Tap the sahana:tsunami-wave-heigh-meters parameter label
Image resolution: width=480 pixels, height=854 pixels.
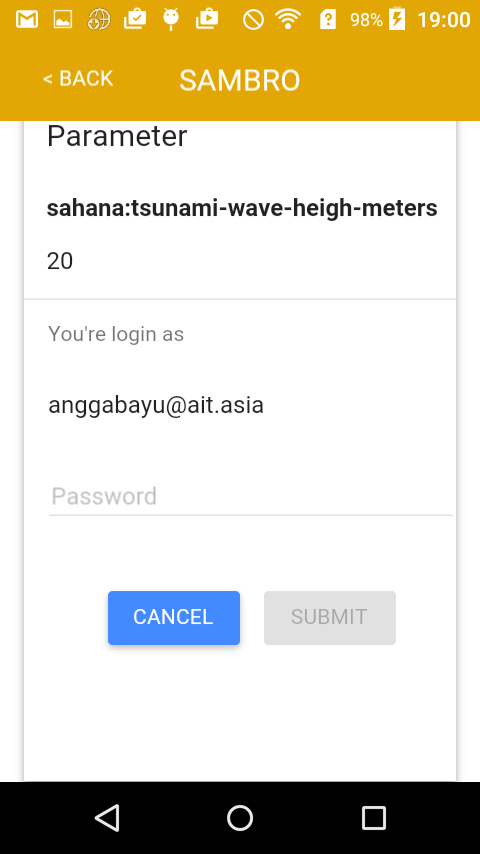(242, 208)
